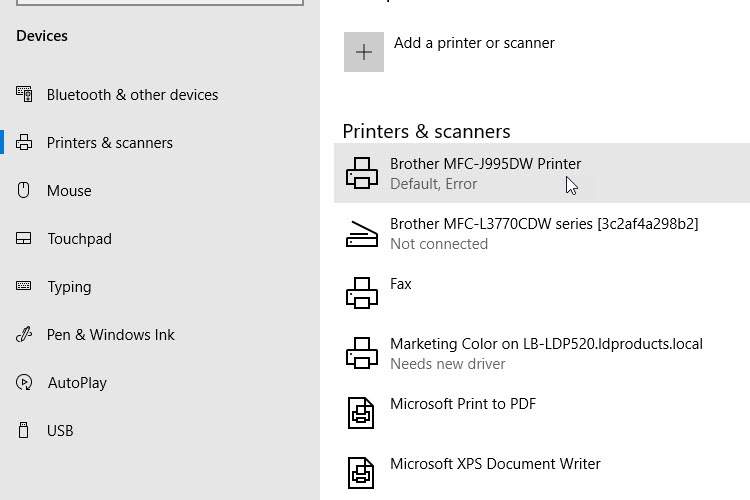Click the Brother MFC-J995DW printer icon

pyautogui.click(x=362, y=174)
